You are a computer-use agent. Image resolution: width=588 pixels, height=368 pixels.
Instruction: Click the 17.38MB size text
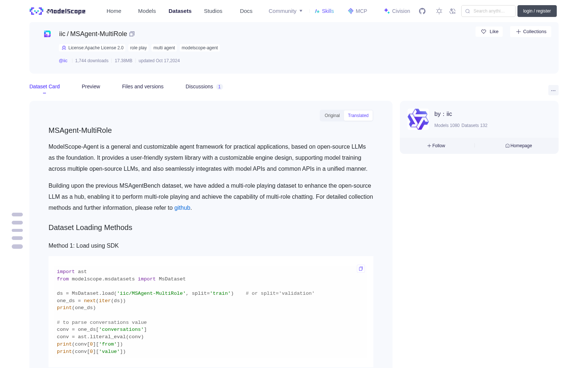pos(123,61)
